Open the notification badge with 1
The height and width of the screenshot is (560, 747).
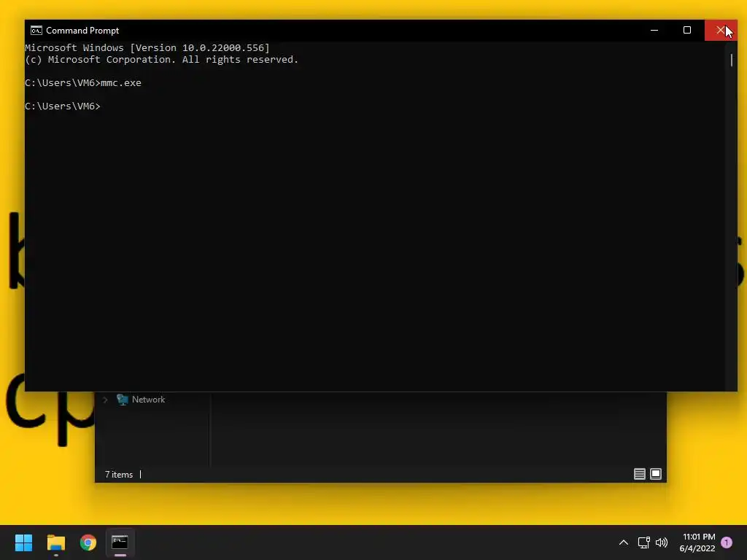727,542
